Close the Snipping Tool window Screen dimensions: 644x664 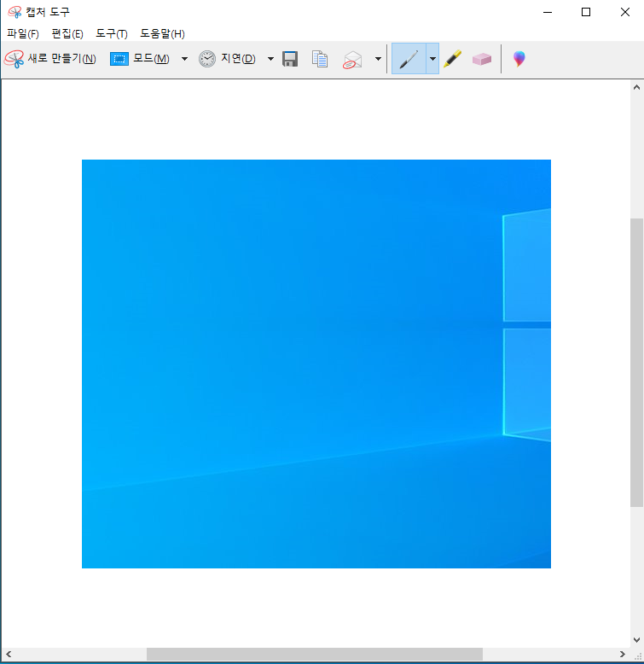625,12
